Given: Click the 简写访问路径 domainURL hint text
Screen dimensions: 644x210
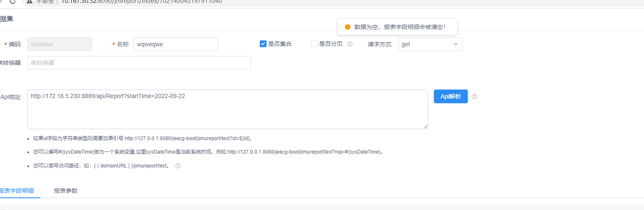Looking at the screenshot, I should [102, 166].
